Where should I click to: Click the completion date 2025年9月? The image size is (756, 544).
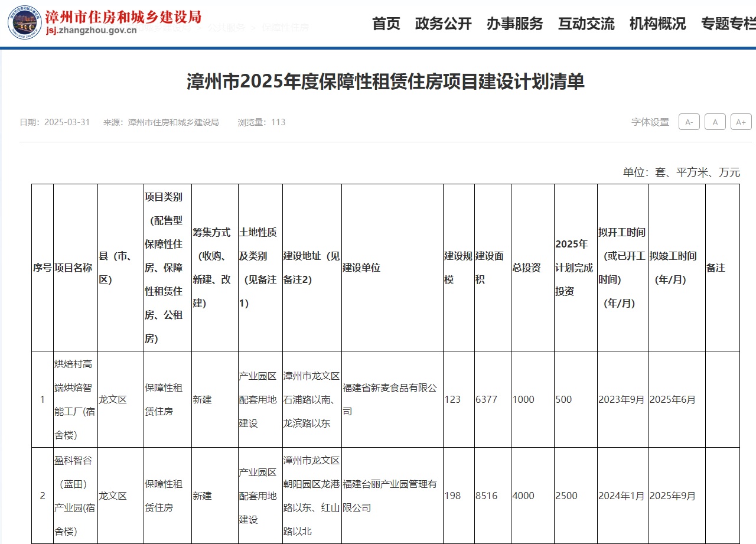point(673,496)
